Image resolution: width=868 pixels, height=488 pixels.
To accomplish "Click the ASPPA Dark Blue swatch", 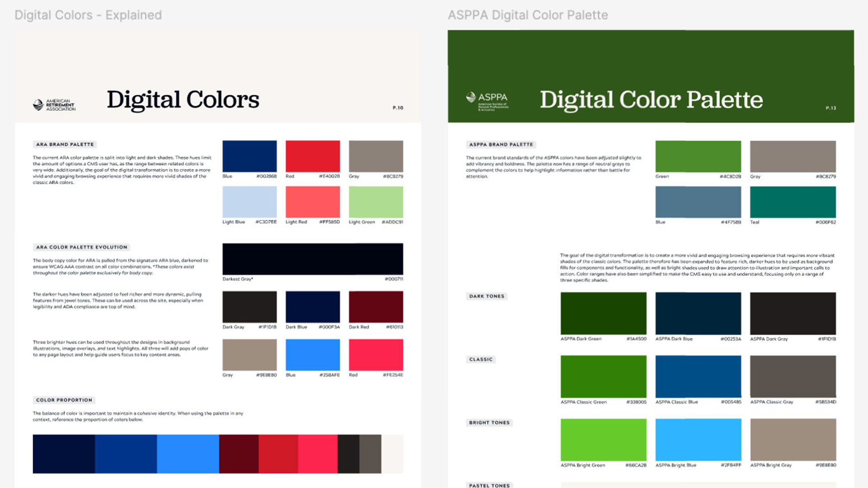I will pos(698,313).
